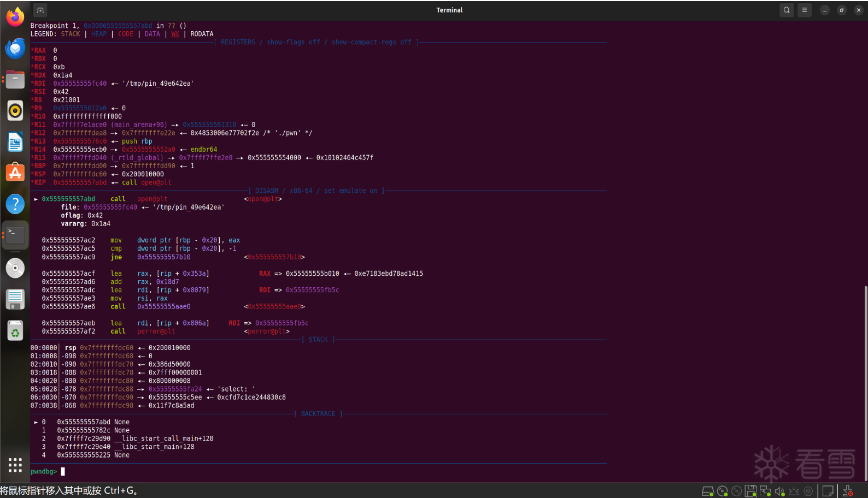Click the Terminal icon in dock

click(15, 235)
